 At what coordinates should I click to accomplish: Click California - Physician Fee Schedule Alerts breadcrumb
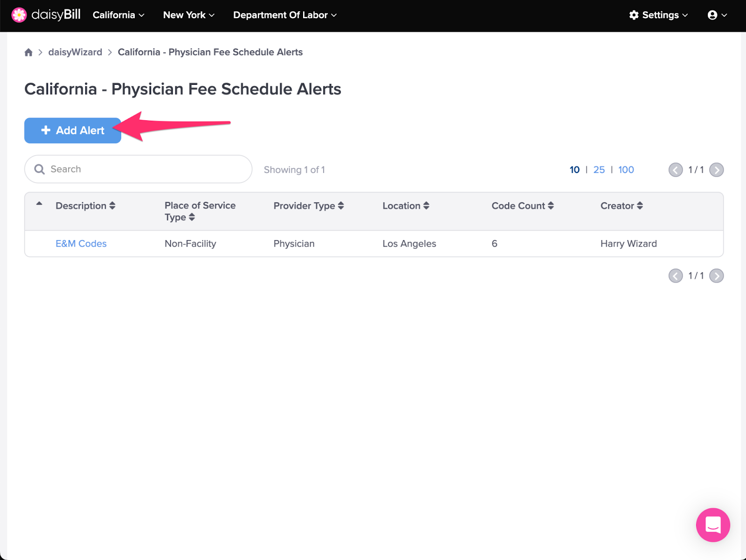click(210, 52)
